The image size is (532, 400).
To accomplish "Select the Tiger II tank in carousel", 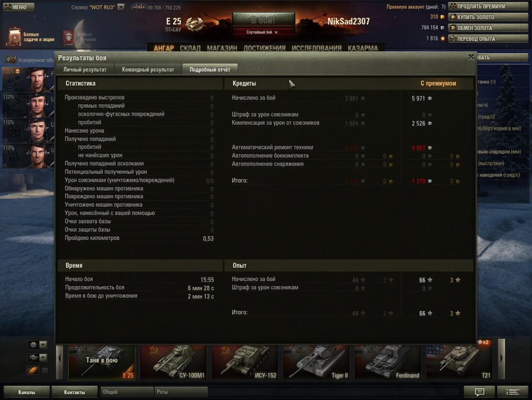I will coord(317,362).
